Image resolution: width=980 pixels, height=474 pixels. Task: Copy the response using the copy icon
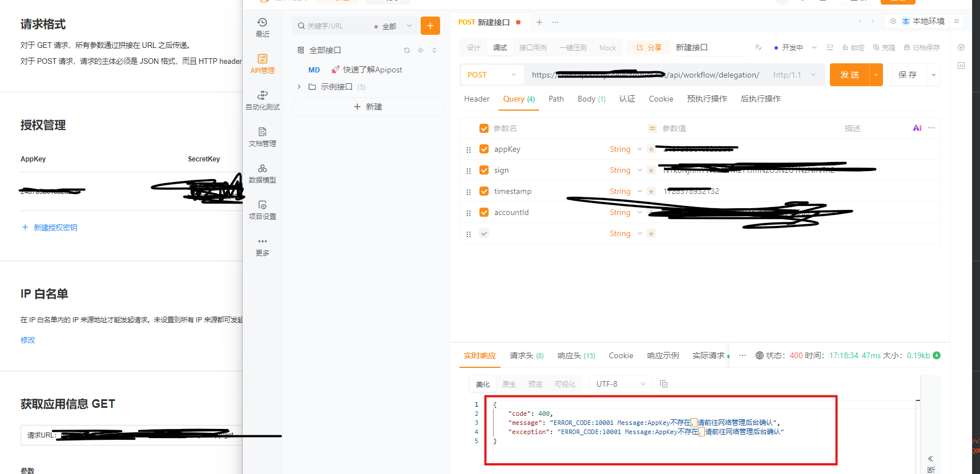[x=663, y=384]
